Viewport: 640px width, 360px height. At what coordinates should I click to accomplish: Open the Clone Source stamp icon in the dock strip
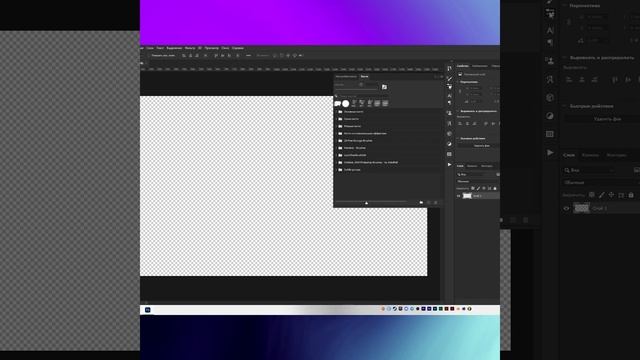point(449,113)
